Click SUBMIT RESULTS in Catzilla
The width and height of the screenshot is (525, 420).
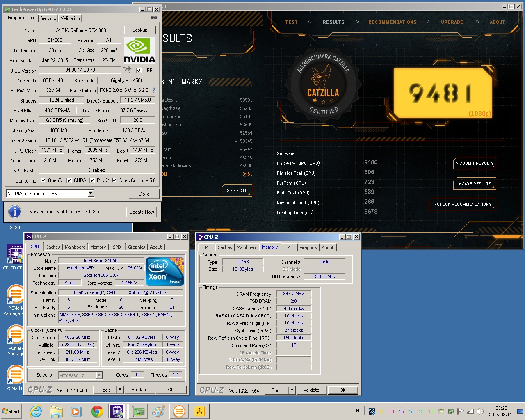click(x=475, y=163)
